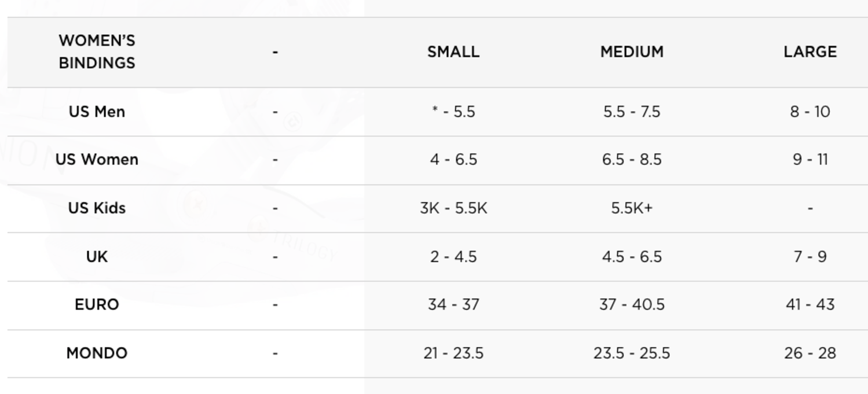Click the 5.5K+ kids medium cell

(x=632, y=208)
